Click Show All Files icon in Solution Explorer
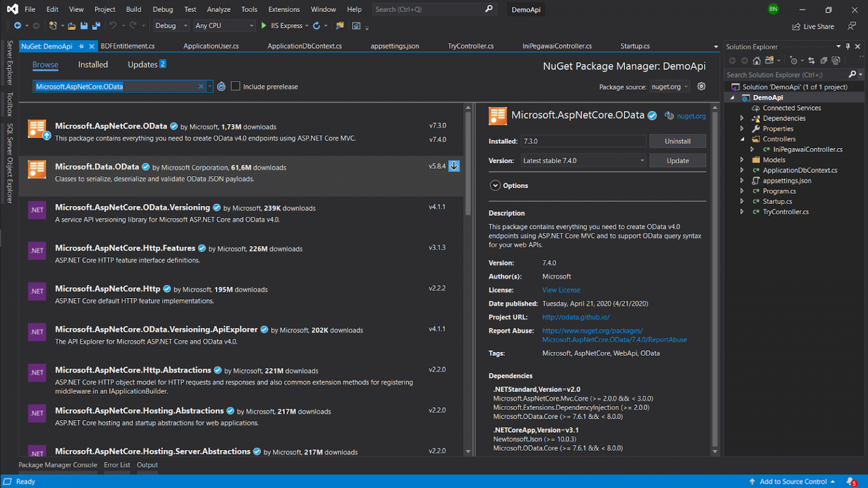The width and height of the screenshot is (868, 488). click(836, 60)
